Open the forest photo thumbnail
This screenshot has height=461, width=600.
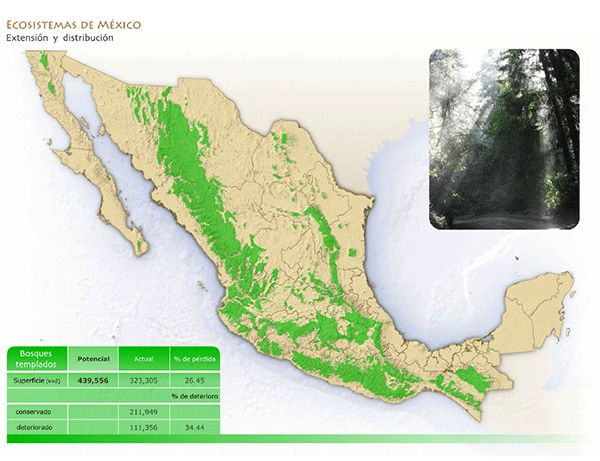coord(504,139)
